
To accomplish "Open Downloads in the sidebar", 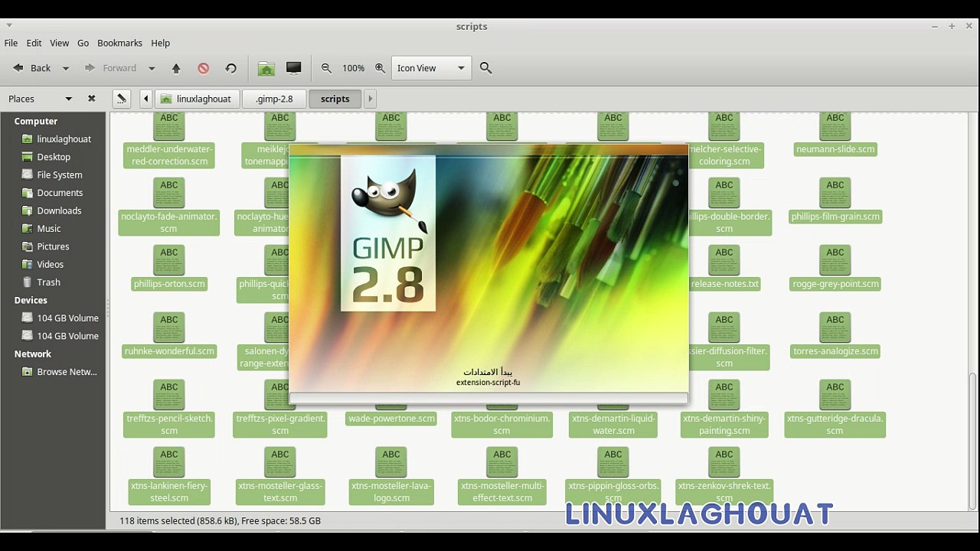I will click(59, 210).
